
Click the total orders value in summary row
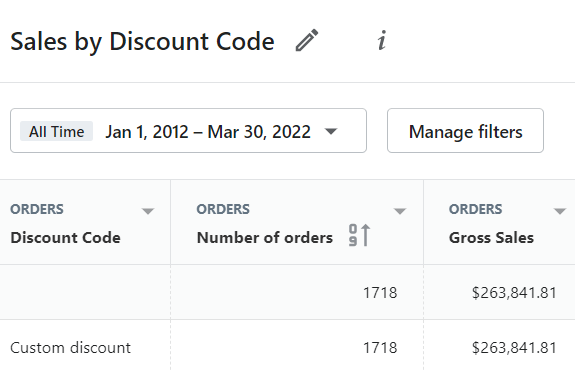point(380,293)
